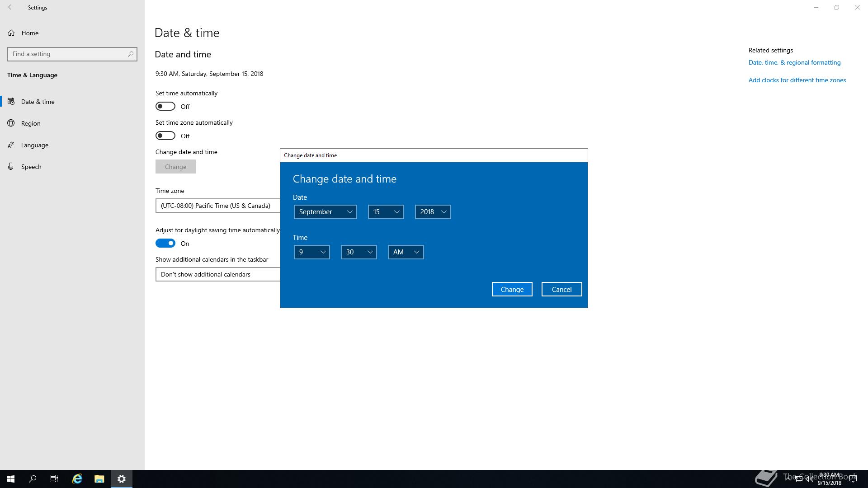
Task: Toggle Set time zone automatically switch
Action: tap(165, 136)
